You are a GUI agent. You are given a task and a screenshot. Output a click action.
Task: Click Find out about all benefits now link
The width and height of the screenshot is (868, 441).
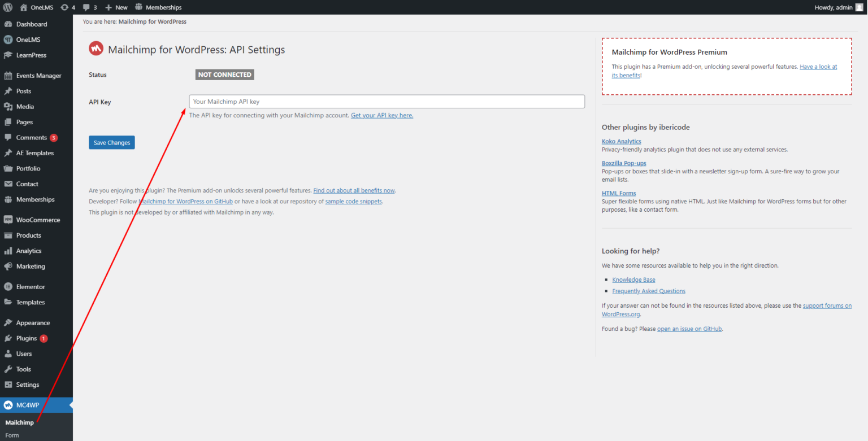tap(354, 191)
